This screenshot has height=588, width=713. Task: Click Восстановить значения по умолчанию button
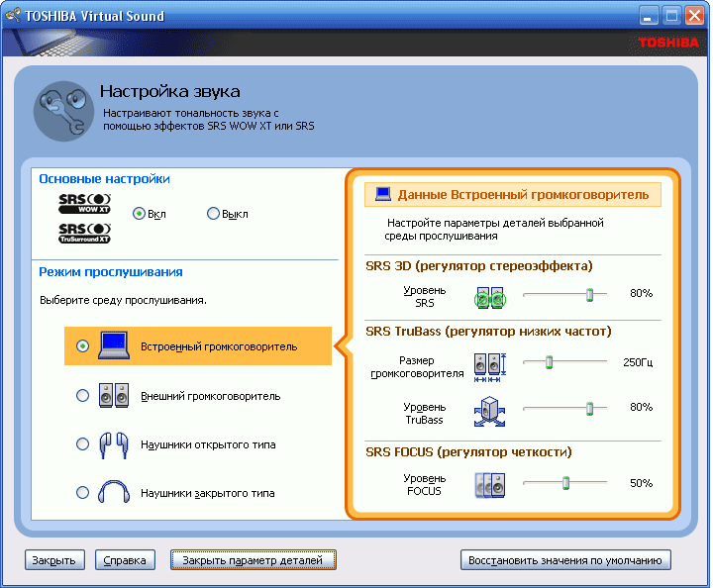click(x=565, y=560)
